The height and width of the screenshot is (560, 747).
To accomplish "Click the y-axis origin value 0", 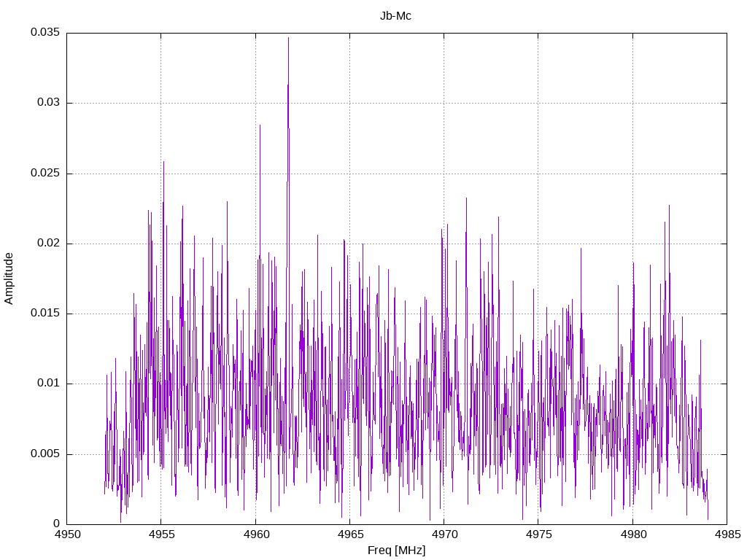I will tap(57, 524).
